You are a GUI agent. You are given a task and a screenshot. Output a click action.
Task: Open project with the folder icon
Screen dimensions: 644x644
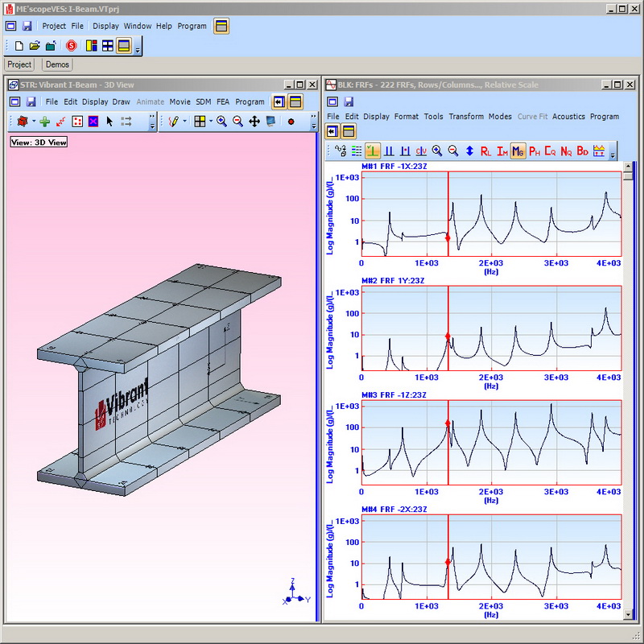(x=35, y=46)
